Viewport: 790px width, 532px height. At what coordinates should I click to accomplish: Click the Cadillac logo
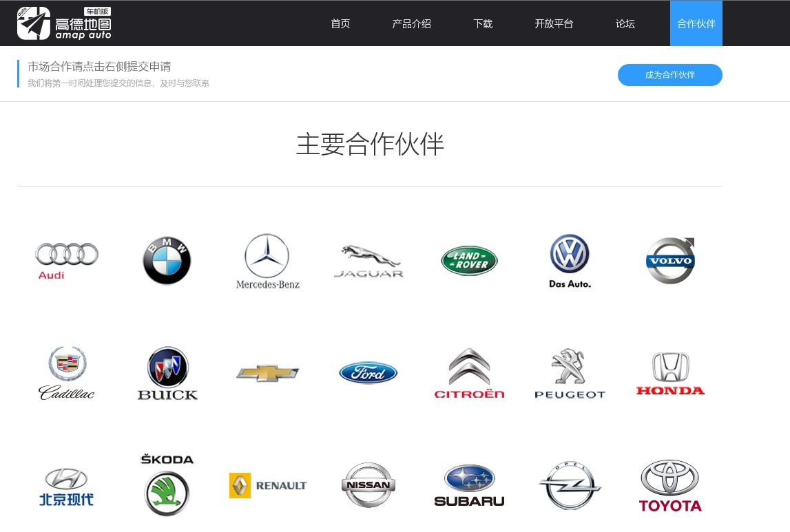67,374
